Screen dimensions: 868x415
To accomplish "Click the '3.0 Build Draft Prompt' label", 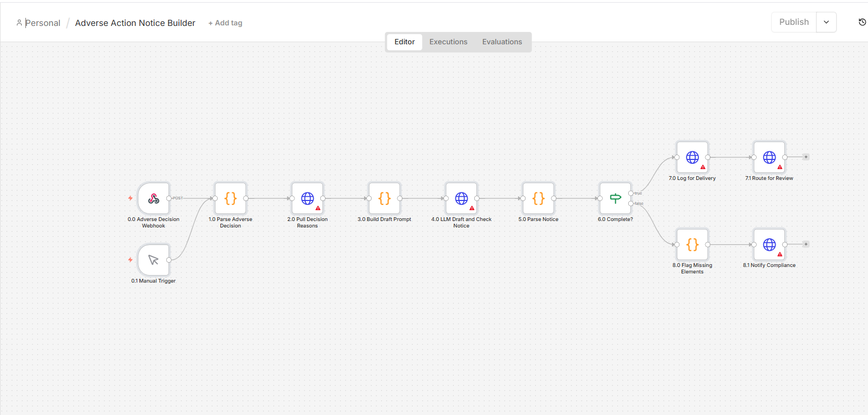I will [385, 219].
